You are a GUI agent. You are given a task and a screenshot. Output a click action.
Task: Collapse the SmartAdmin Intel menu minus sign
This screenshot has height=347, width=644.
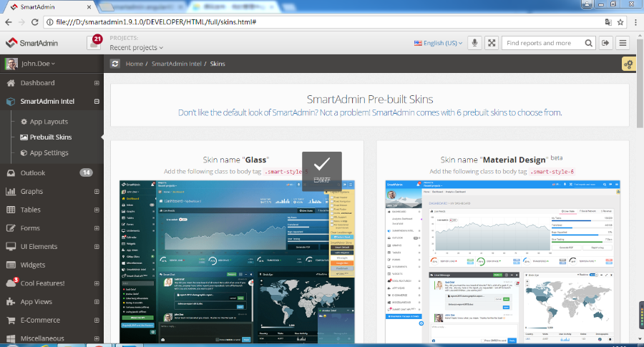click(97, 102)
